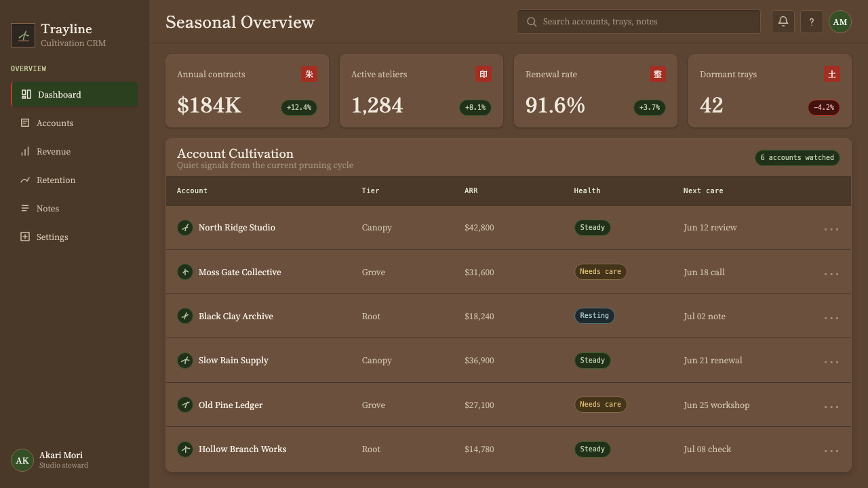
Task: Click the Jun 21 renewal cell
Action: (x=713, y=361)
